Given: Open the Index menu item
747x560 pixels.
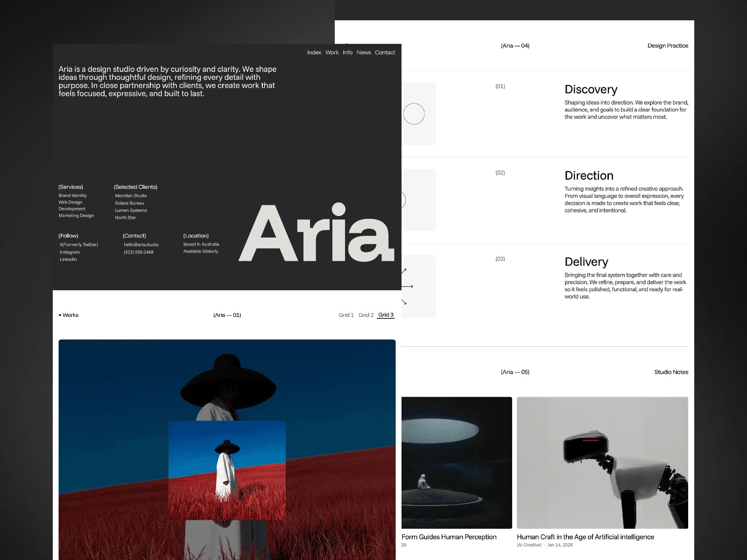Looking at the screenshot, I should pos(314,52).
